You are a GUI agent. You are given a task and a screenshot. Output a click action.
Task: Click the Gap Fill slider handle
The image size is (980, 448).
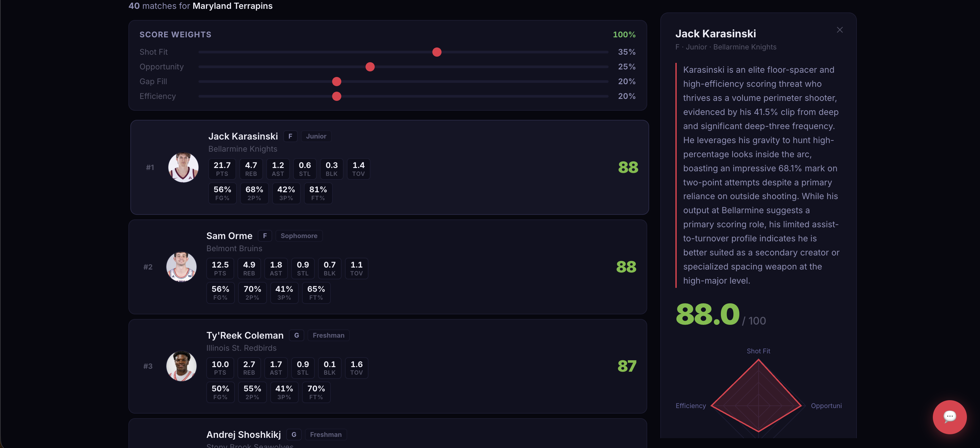[336, 82]
